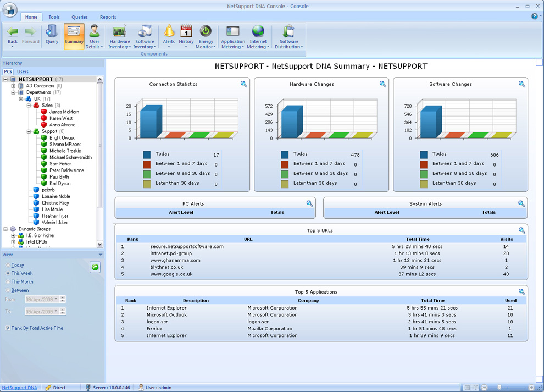This screenshot has height=392, width=544.
Task: Select Karen West in the hierarchy
Action: coord(60,118)
